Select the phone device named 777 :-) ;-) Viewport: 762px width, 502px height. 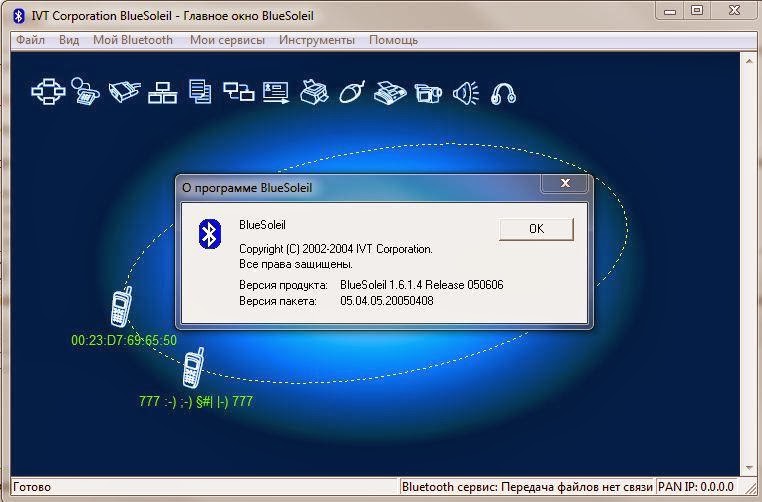click(193, 368)
